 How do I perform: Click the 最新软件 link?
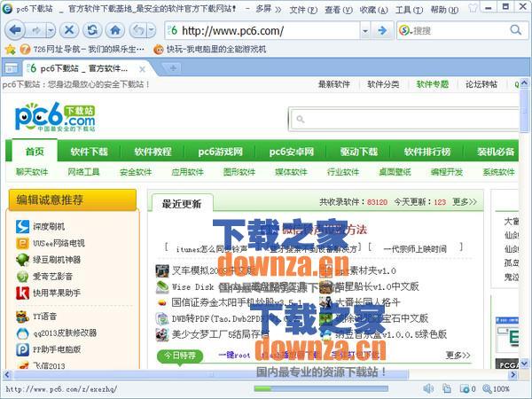click(x=334, y=84)
